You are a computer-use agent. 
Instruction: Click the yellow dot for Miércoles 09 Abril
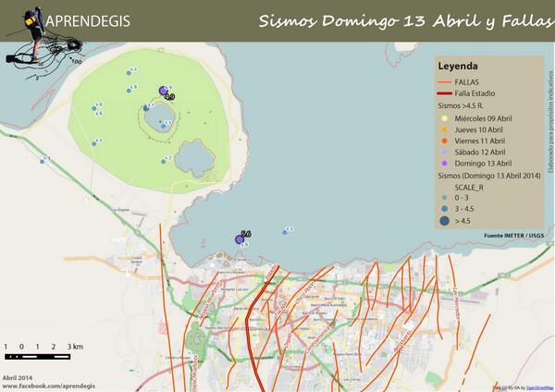pyautogui.click(x=445, y=118)
